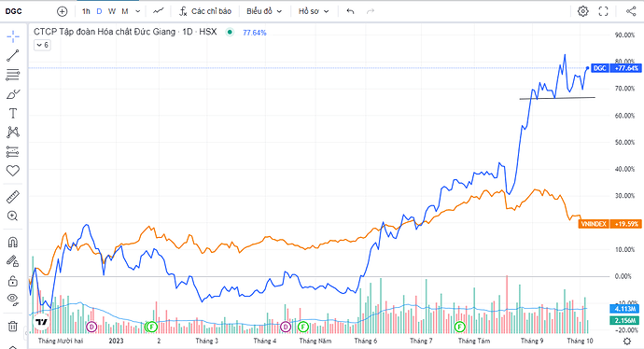Image resolution: width=644 pixels, height=349 pixels.
Task: Click the Tháng 9 time axis label
Action: 532,341
